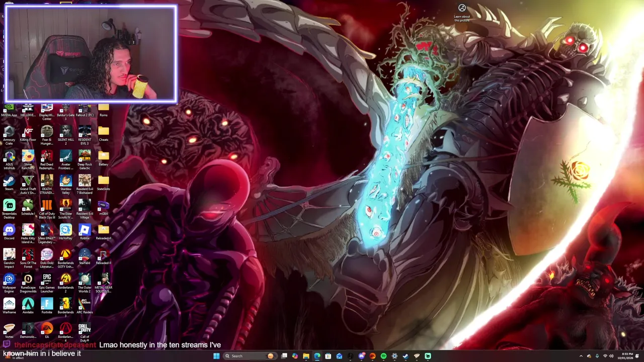Select the EA app shortcut
This screenshot has height=362, width=644.
(x=47, y=331)
